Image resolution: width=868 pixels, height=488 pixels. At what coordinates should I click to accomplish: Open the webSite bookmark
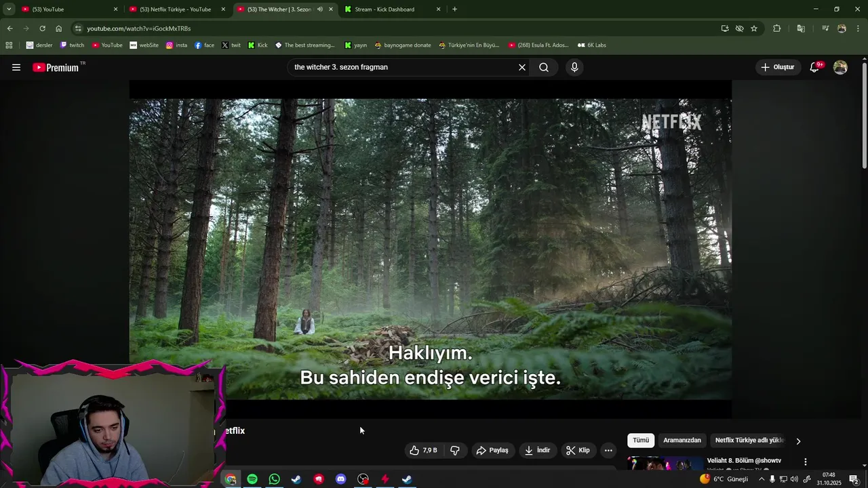[x=144, y=45]
